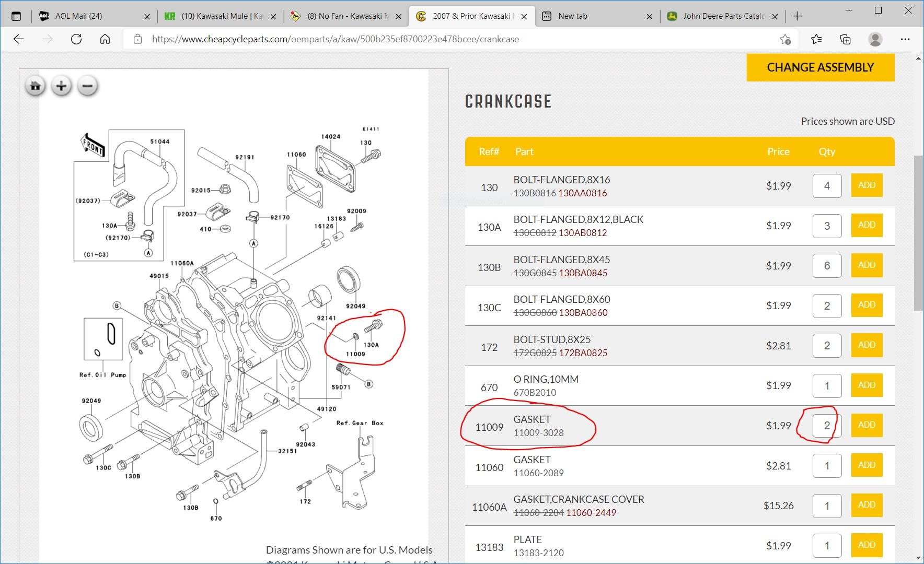
Task: Add BOLT-FLANGED,8X60 to cart
Action: [x=867, y=305]
